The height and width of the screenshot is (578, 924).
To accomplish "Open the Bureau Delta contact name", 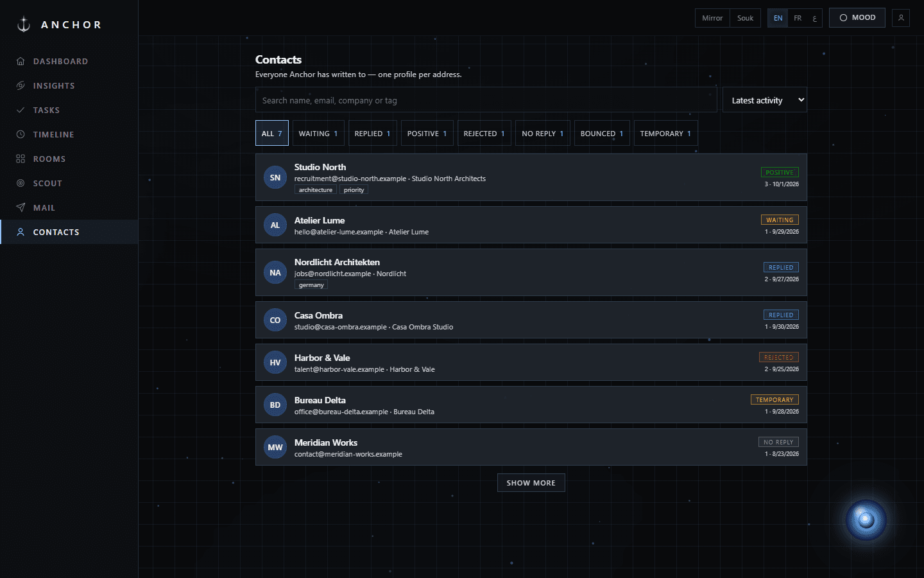I will pyautogui.click(x=320, y=400).
